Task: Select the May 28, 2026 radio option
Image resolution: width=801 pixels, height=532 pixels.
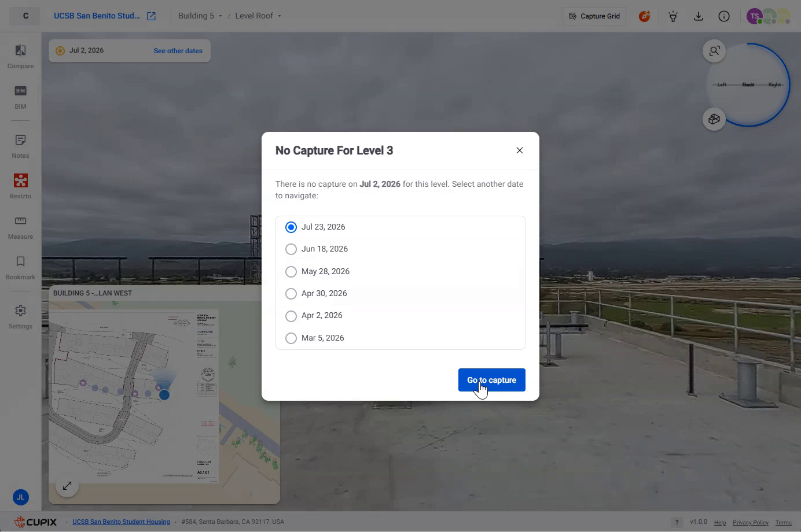Action: [291, 272]
